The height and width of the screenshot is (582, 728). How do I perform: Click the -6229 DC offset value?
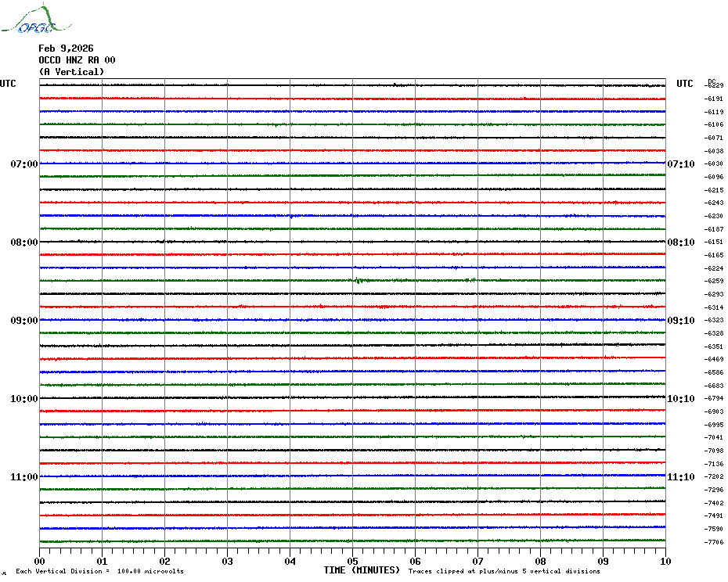[x=715, y=85]
